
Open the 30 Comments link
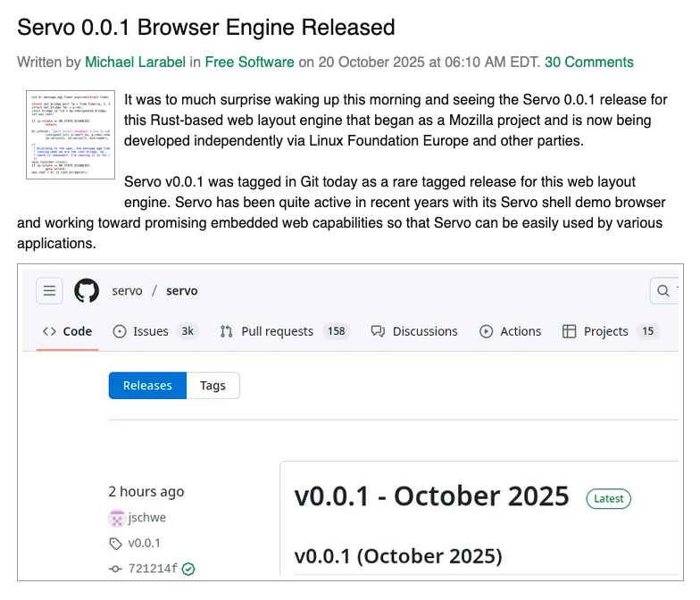click(589, 62)
